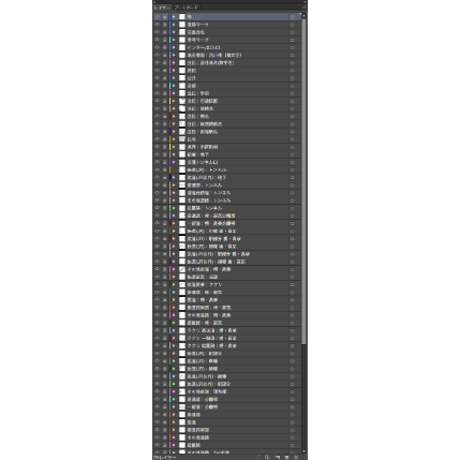Screen dimensions: 460x460
Task: Open the Layers panel flyout menu icon
Action: pyautogui.click(x=304, y=7)
